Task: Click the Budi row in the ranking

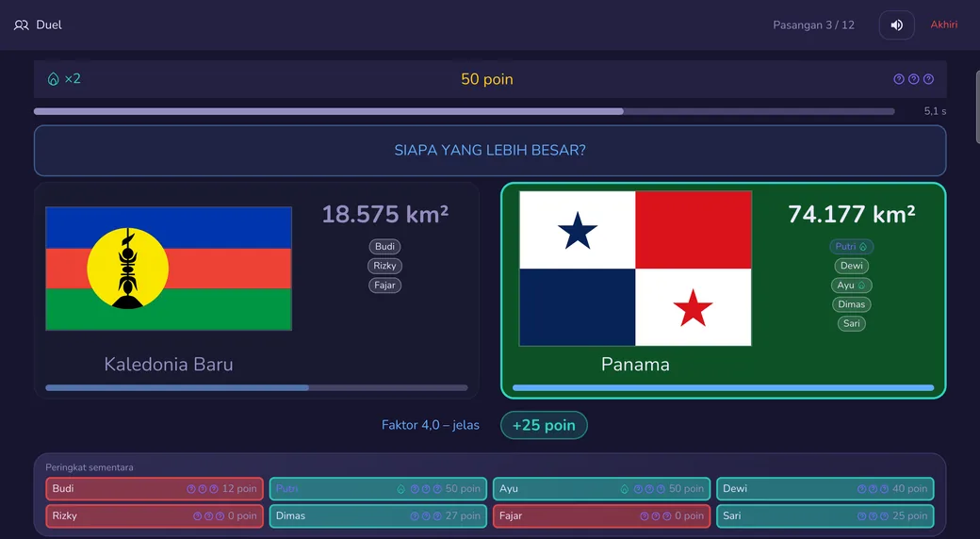Action: (x=155, y=489)
